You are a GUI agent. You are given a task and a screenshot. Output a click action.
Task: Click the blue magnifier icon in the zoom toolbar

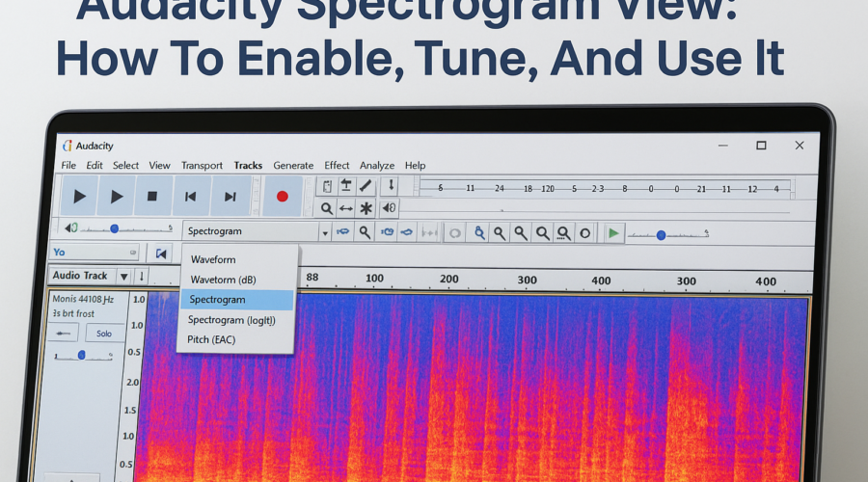click(x=479, y=233)
